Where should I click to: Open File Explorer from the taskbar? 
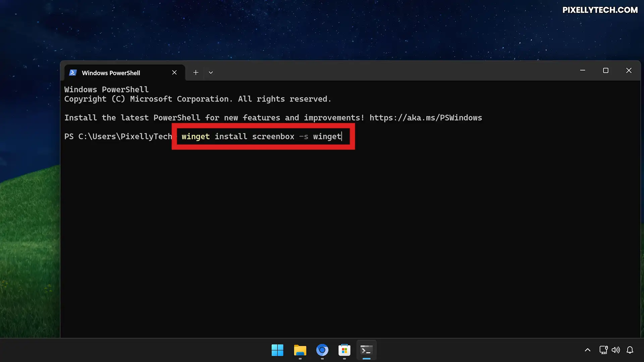[300, 350]
